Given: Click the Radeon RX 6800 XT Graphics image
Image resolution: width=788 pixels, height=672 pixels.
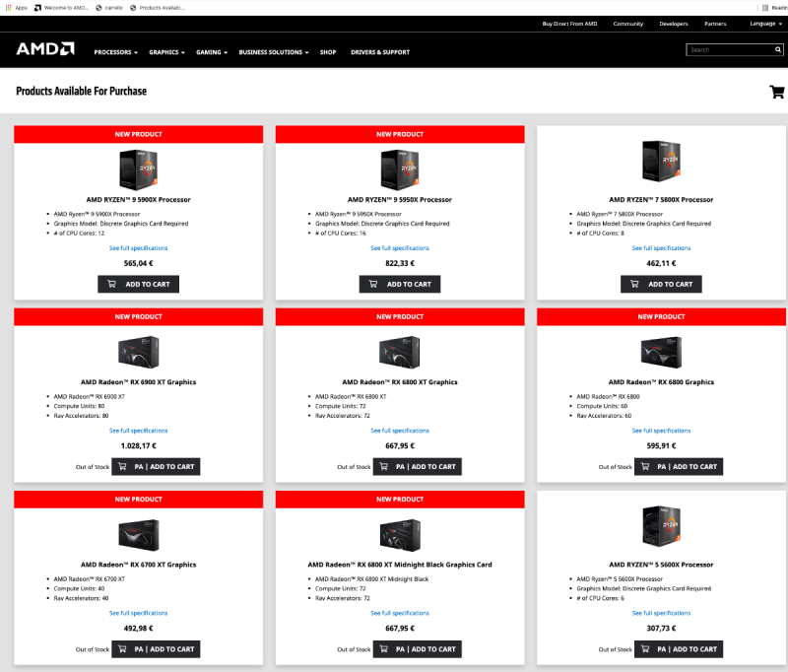Looking at the screenshot, I should pyautogui.click(x=400, y=352).
